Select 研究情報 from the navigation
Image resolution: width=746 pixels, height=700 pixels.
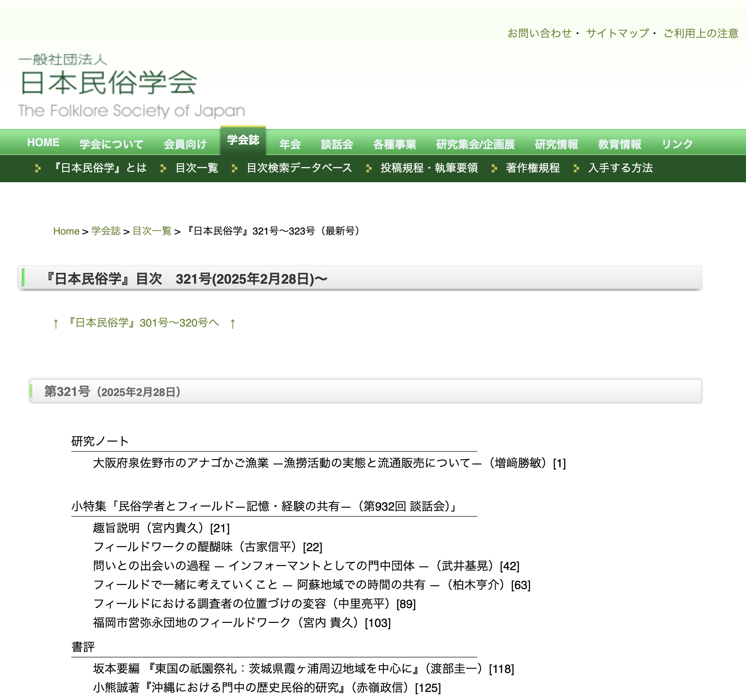coord(556,144)
